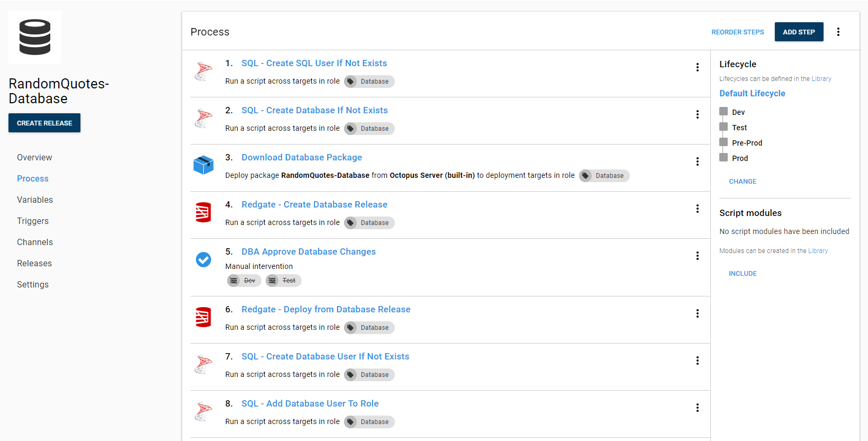Open the Releases section in sidebar
This screenshot has width=868, height=441.
pos(34,263)
